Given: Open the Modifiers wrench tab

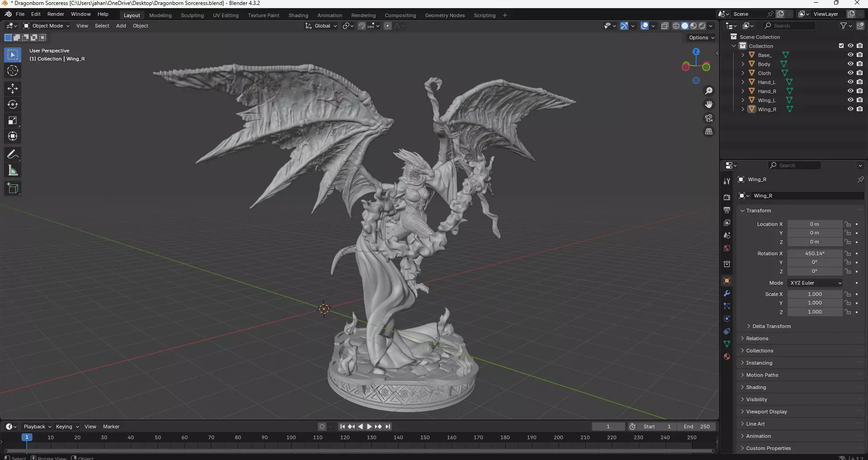Looking at the screenshot, I should coord(727,293).
